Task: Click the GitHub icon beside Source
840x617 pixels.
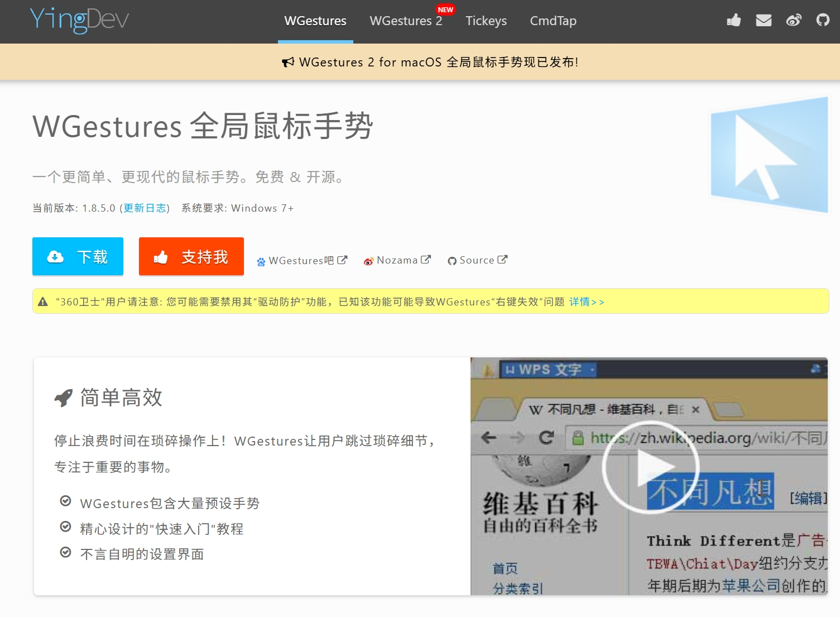Action: click(452, 261)
